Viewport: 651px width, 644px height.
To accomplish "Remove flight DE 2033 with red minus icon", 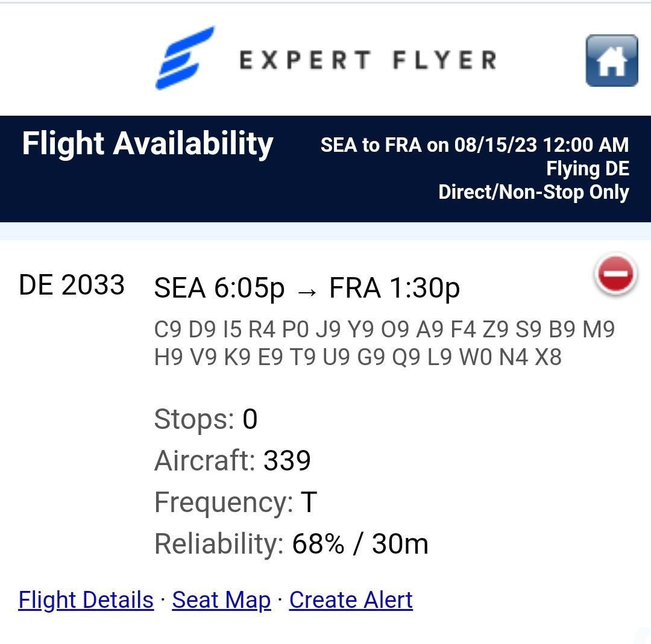I will pyautogui.click(x=615, y=274).
